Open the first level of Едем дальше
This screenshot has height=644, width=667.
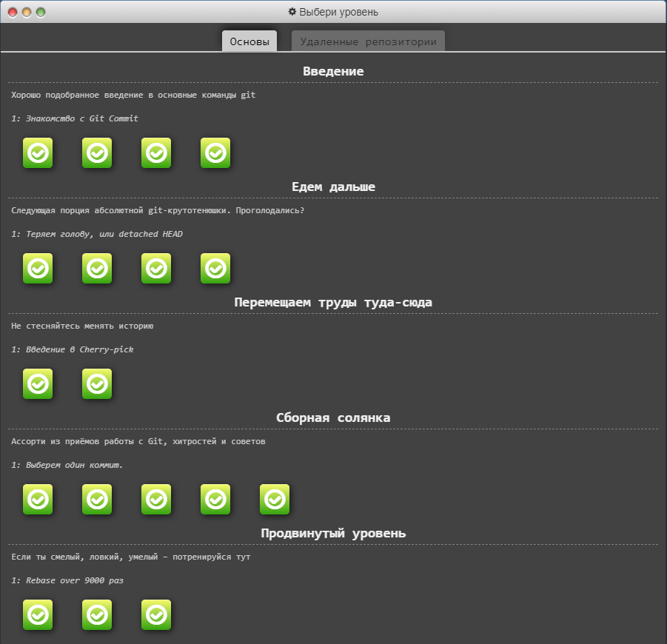click(x=38, y=269)
